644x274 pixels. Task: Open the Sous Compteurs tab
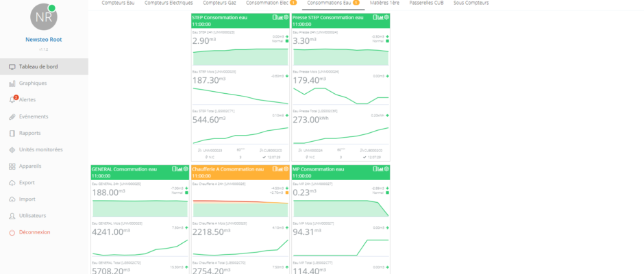coord(471,3)
